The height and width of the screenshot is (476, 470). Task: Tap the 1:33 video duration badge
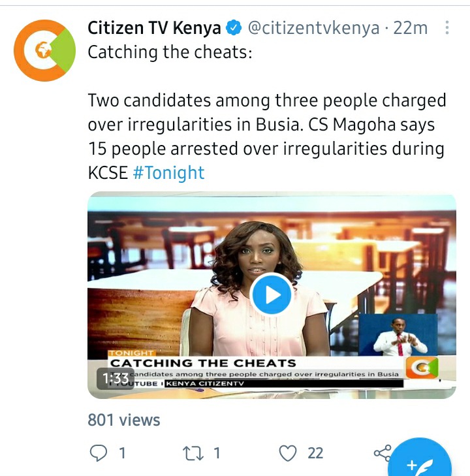(x=116, y=379)
